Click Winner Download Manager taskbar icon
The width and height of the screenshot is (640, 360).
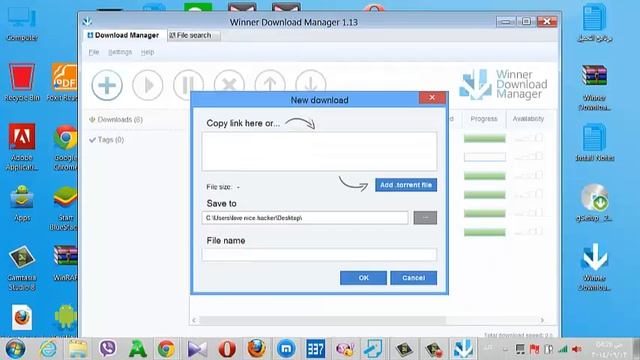(463, 349)
